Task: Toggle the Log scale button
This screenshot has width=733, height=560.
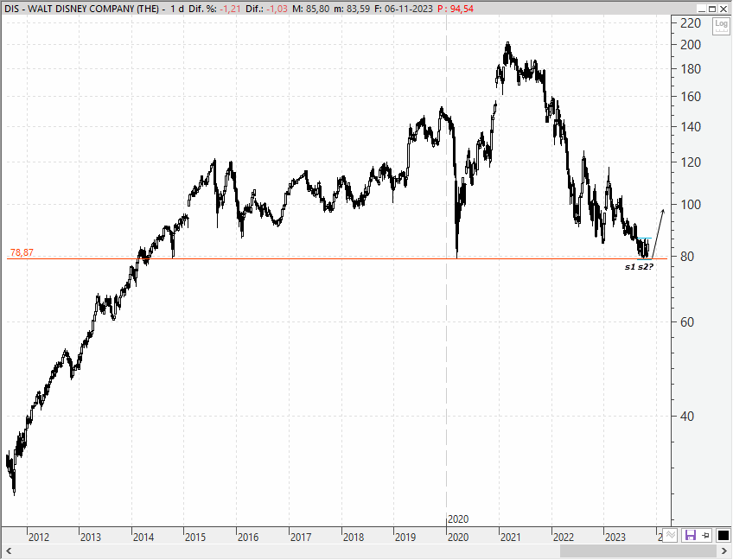Action: pos(721,26)
